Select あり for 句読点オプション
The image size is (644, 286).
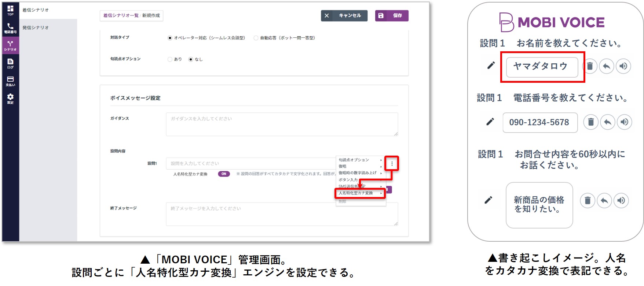tap(170, 59)
